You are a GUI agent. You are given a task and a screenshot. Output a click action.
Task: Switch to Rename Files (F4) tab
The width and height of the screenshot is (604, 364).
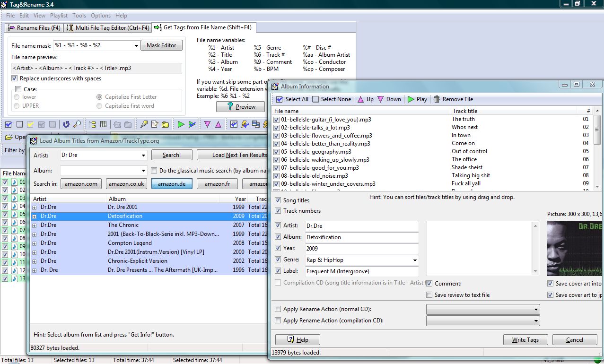click(35, 28)
